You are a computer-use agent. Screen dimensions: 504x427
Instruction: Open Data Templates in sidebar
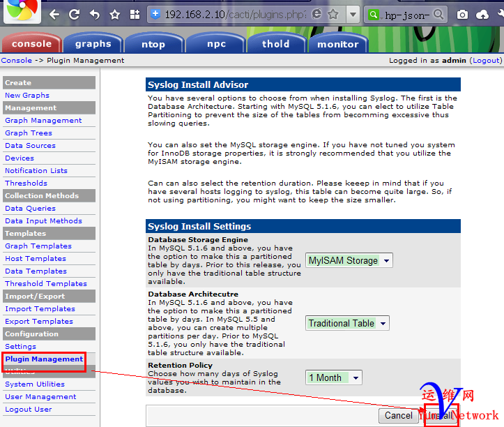pos(36,271)
